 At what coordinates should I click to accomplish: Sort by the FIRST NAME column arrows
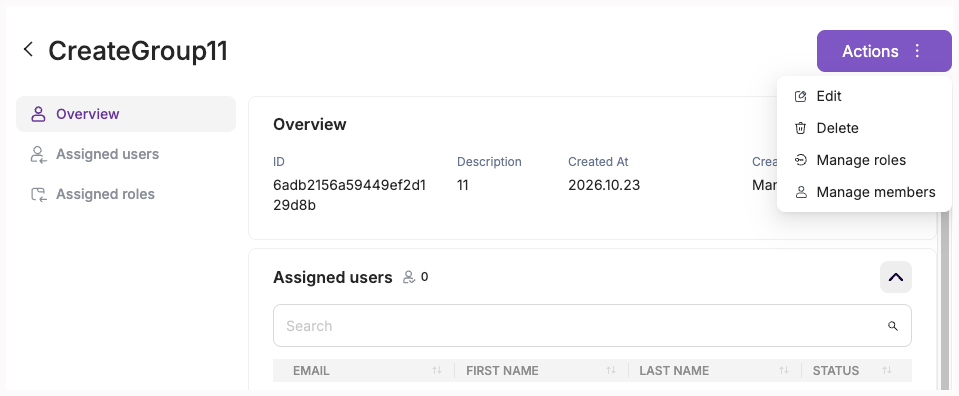tap(610, 370)
